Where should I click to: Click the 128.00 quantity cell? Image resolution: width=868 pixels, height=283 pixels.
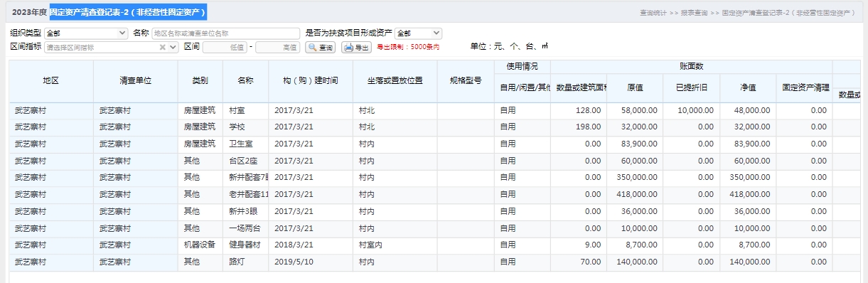click(x=579, y=110)
